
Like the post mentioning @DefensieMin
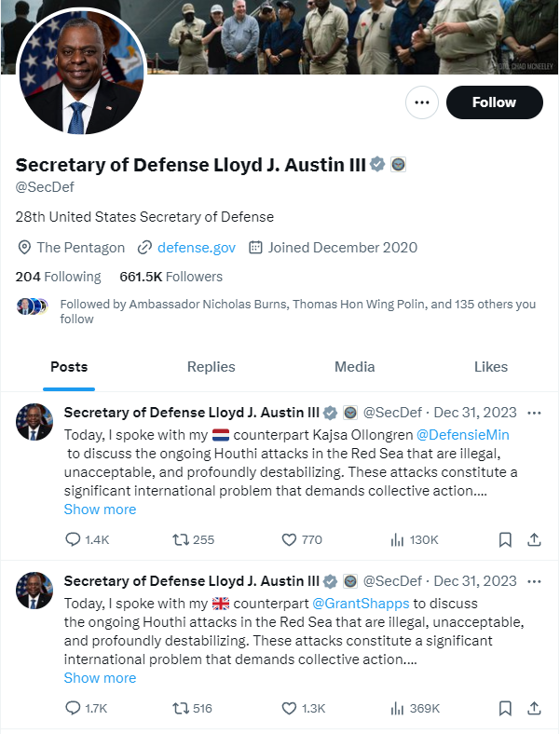[289, 539]
